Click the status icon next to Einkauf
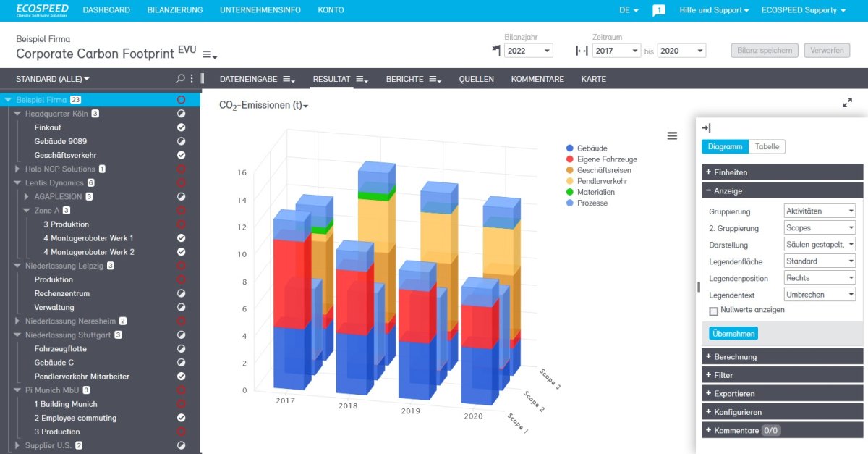Screen dimensions: 868x454 pos(182,127)
